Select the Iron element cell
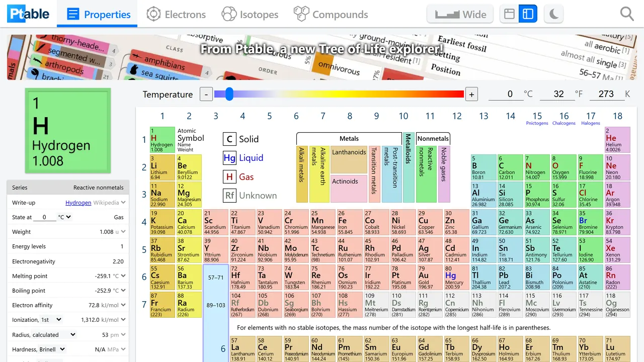The height and width of the screenshot is (362, 644). tap(349, 222)
